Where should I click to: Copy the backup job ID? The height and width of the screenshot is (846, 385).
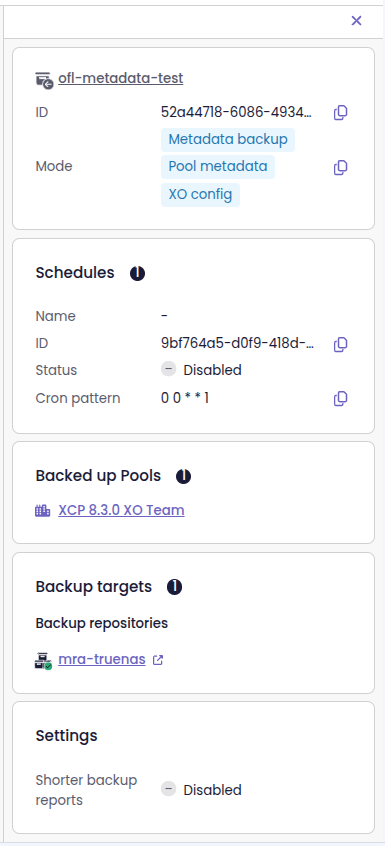pyautogui.click(x=340, y=113)
